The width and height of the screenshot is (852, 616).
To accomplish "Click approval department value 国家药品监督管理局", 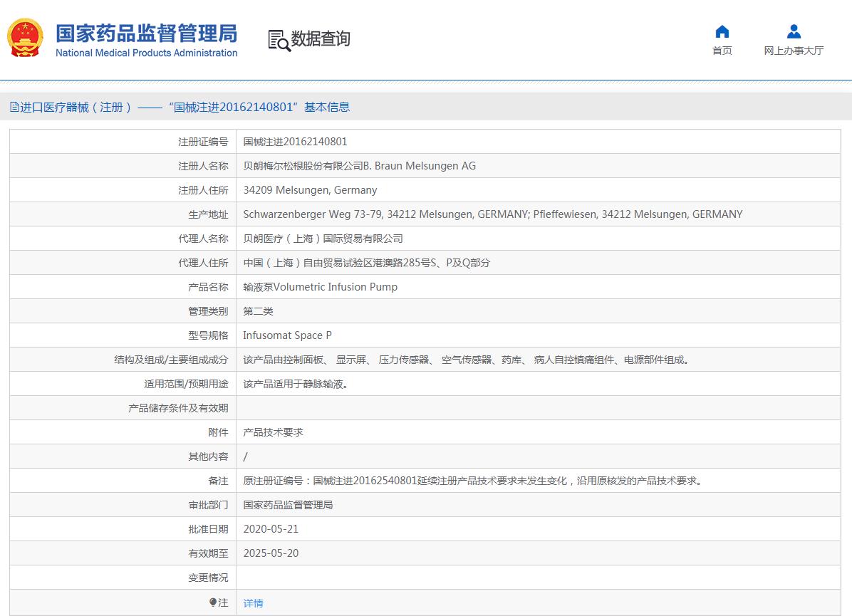I will click(288, 505).
